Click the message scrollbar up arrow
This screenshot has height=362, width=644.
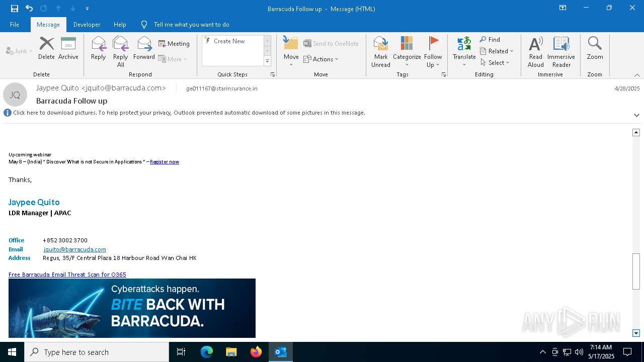coord(636,132)
